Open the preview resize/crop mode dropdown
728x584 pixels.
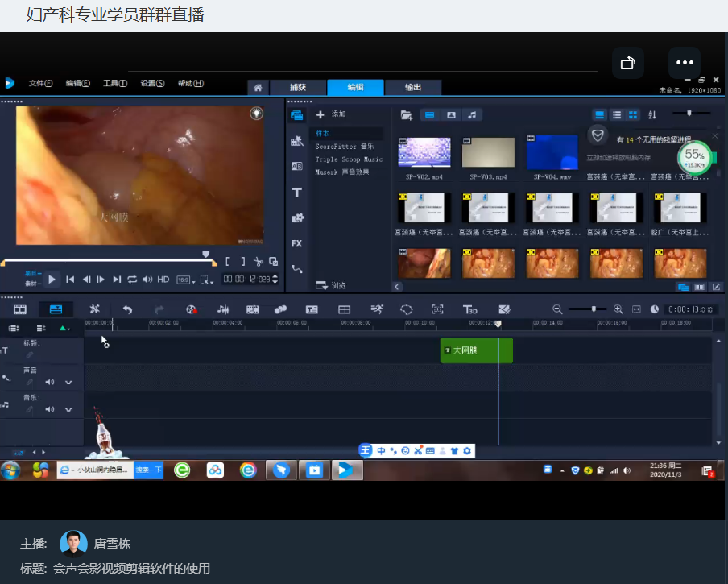(x=207, y=280)
